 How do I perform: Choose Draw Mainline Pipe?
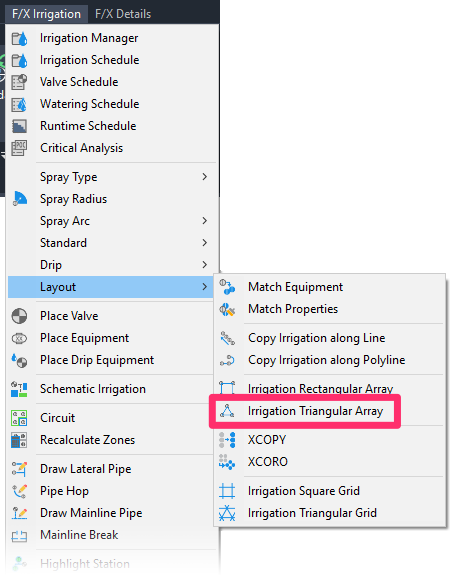pyautogui.click(x=111, y=513)
